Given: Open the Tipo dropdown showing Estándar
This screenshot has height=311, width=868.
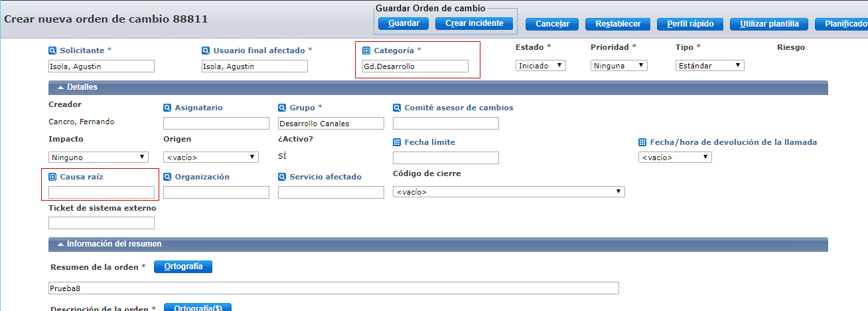Looking at the screenshot, I should point(710,66).
